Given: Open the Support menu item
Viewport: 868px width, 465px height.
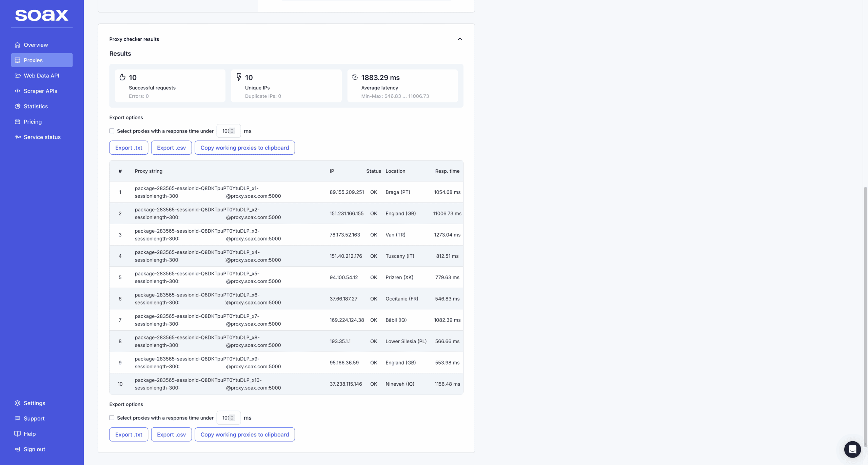Looking at the screenshot, I should (34, 419).
